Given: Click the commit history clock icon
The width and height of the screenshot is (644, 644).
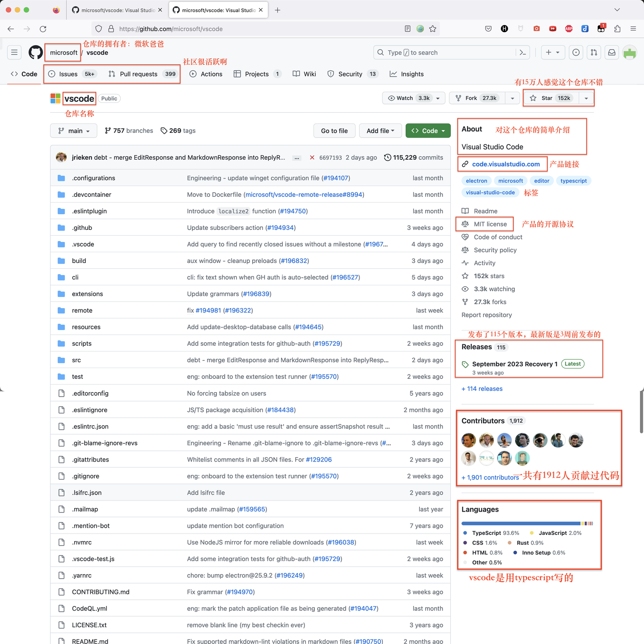Looking at the screenshot, I should point(388,157).
